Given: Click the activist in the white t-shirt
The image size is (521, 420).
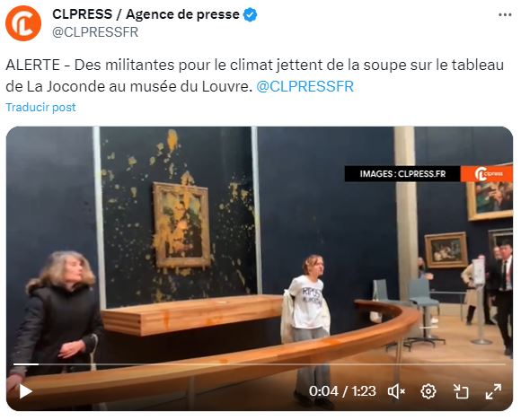Looking at the screenshot, I should click(308, 328).
